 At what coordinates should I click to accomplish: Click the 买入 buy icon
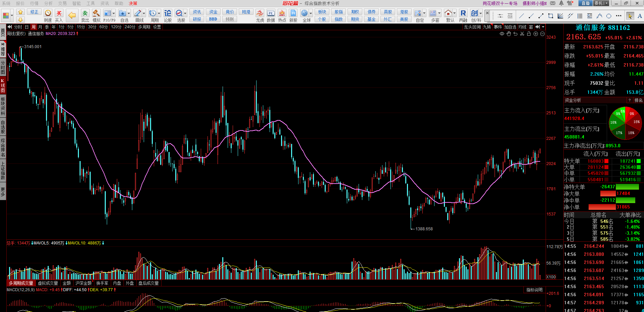tap(59, 13)
